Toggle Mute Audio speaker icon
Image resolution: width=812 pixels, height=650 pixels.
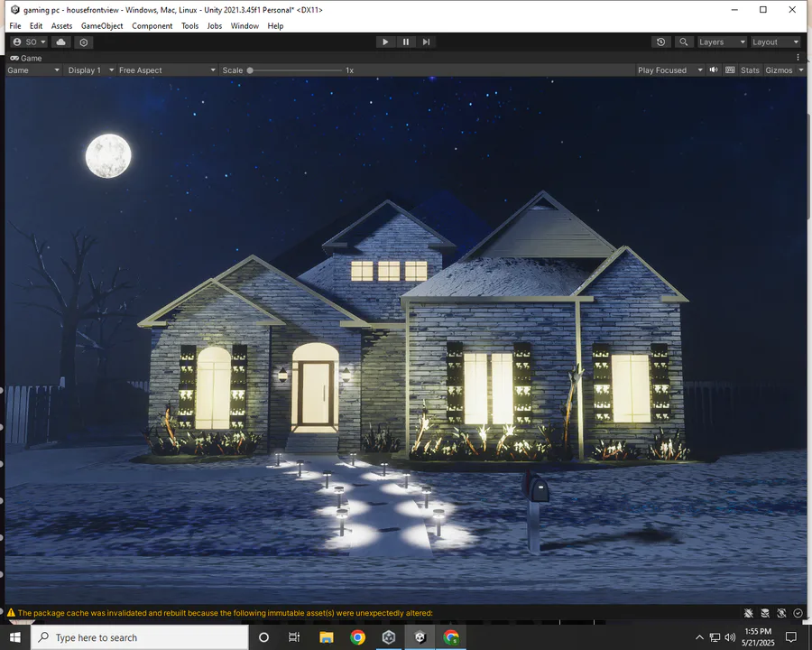pyautogui.click(x=714, y=70)
